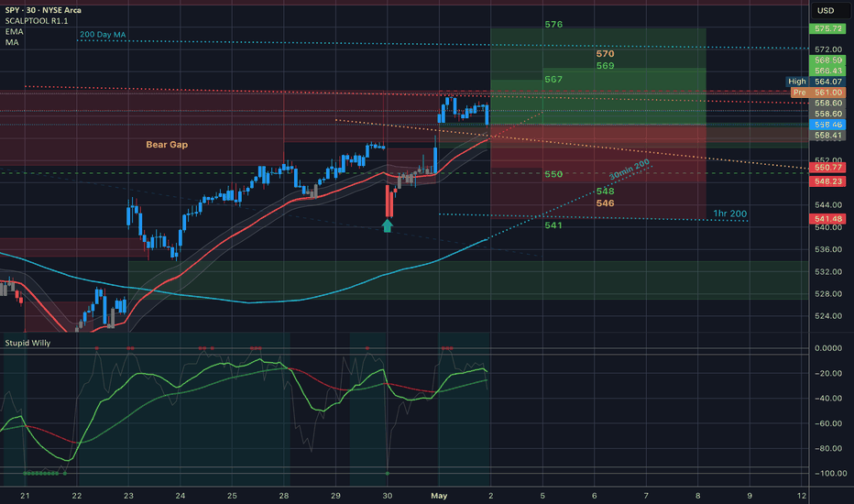Click the teal up-arrow signal marker

coord(388,225)
